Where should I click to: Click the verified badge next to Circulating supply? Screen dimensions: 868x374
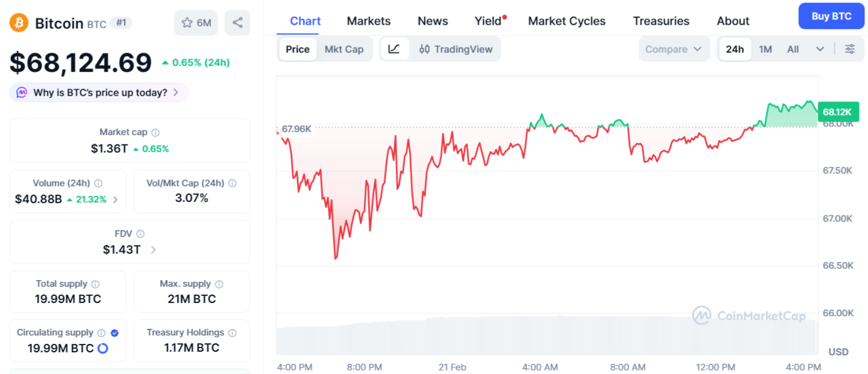[115, 332]
